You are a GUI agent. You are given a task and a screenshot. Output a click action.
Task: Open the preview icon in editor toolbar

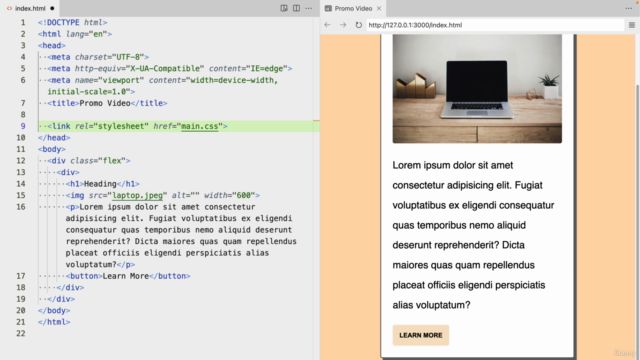coord(284,8)
